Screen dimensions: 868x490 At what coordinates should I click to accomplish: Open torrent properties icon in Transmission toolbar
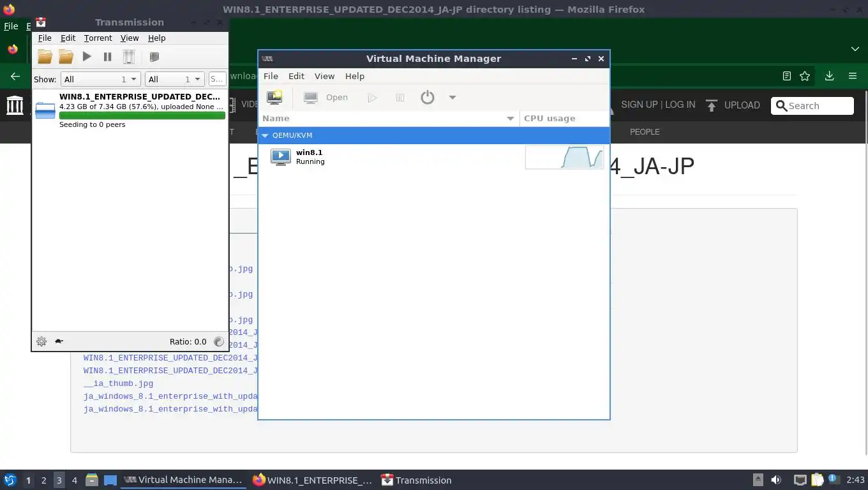coord(154,57)
